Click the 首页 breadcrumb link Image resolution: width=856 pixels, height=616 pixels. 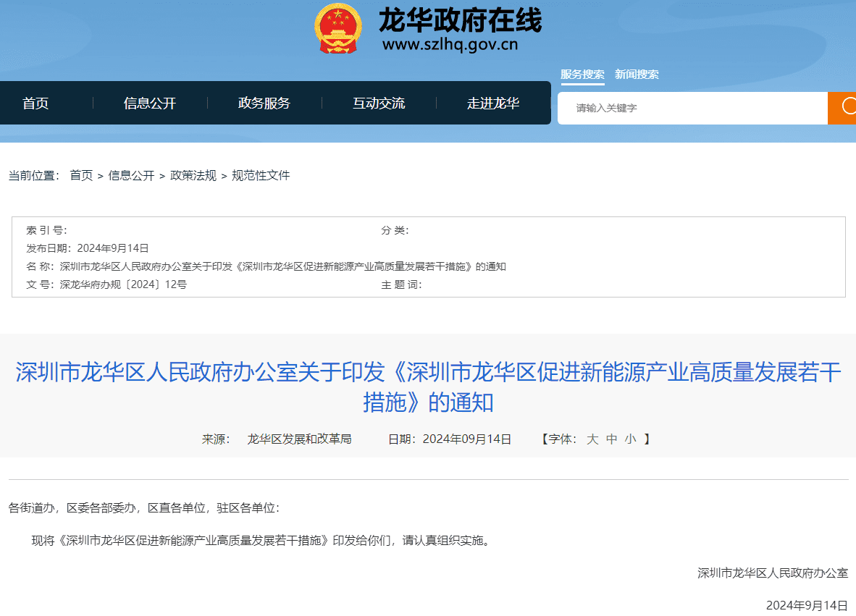coord(81,175)
